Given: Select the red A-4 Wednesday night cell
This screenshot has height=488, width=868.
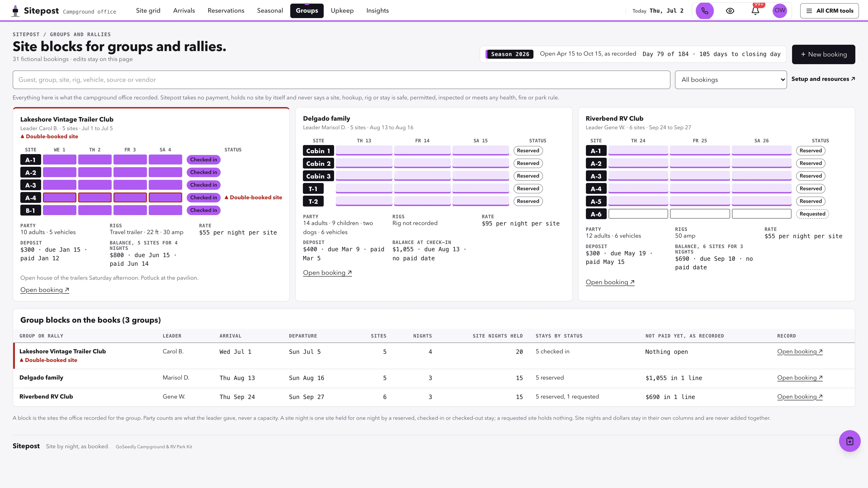Looking at the screenshot, I should tap(60, 197).
